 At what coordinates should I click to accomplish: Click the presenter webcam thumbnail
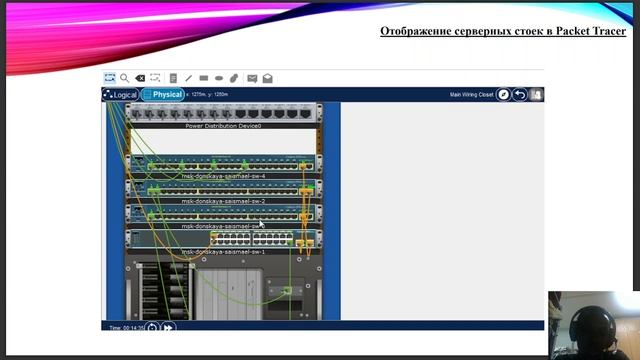(594, 325)
